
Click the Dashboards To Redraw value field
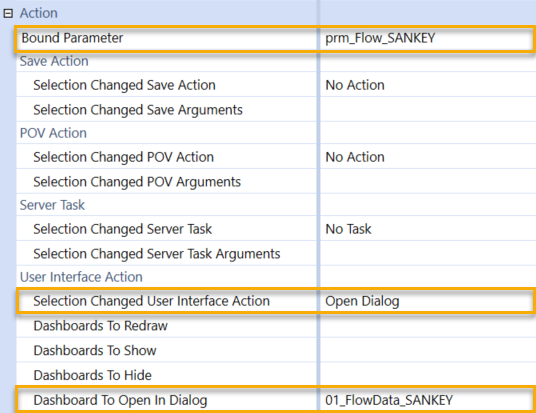tap(428, 325)
